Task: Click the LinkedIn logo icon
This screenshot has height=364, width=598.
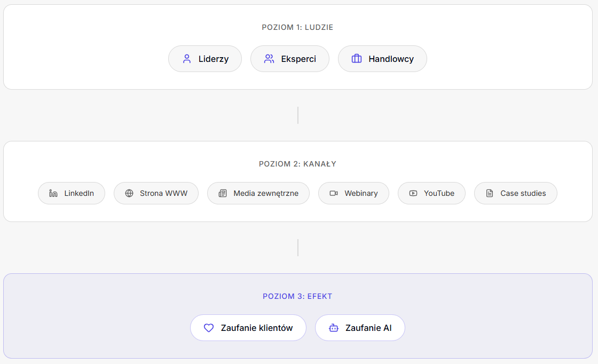Action: pyautogui.click(x=53, y=193)
